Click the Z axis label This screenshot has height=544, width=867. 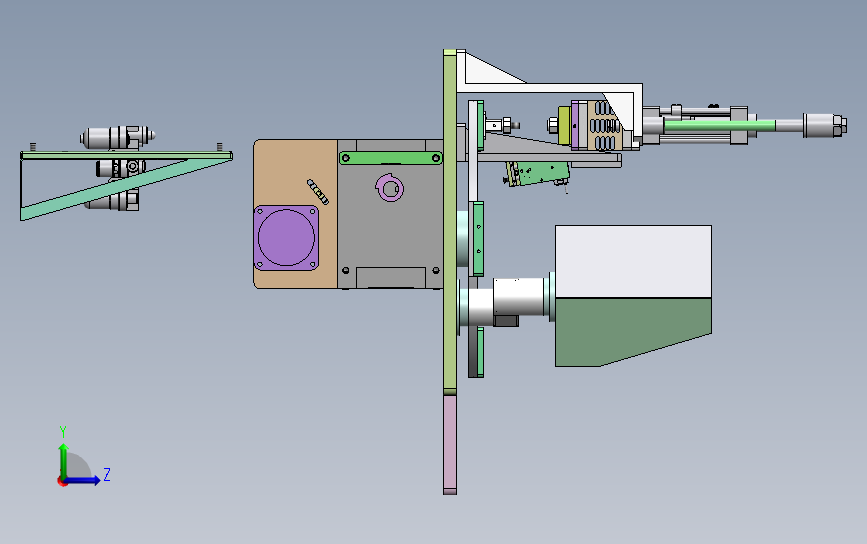[x=107, y=474]
